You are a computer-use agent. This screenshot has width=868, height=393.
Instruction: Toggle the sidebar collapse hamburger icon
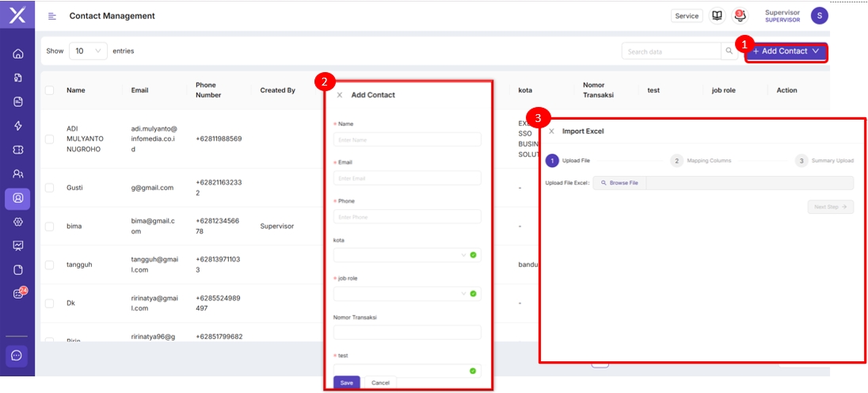point(52,16)
